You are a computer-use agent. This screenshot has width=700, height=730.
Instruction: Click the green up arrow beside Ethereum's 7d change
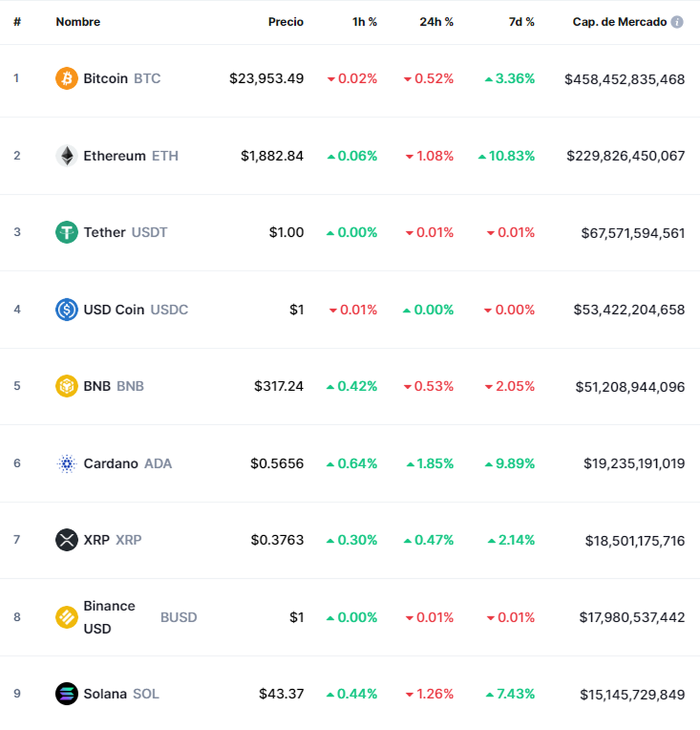point(482,155)
